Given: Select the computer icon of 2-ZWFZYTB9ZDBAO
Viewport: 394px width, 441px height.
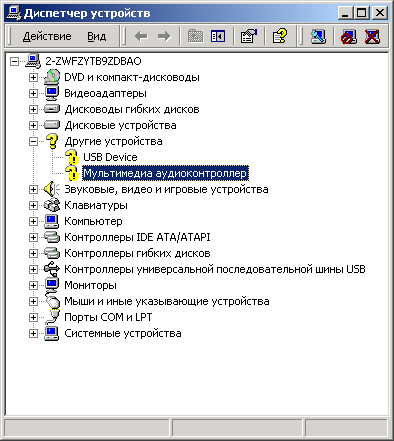Looking at the screenshot, I should tap(33, 61).
